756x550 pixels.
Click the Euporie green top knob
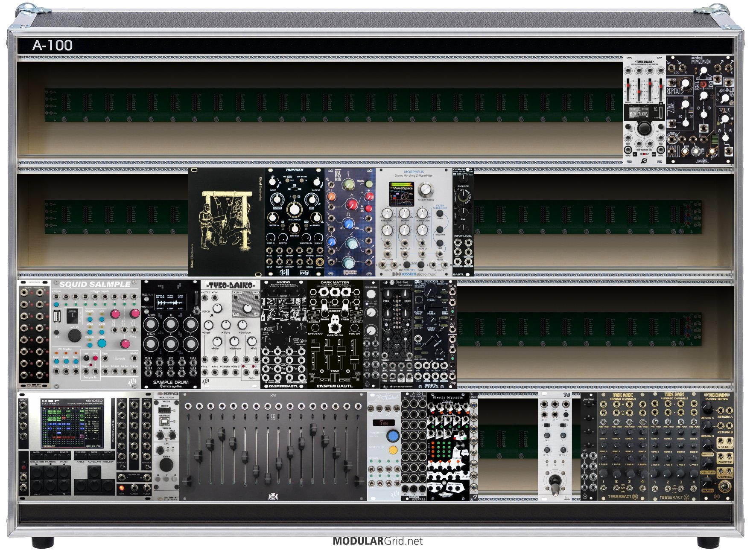349,184
